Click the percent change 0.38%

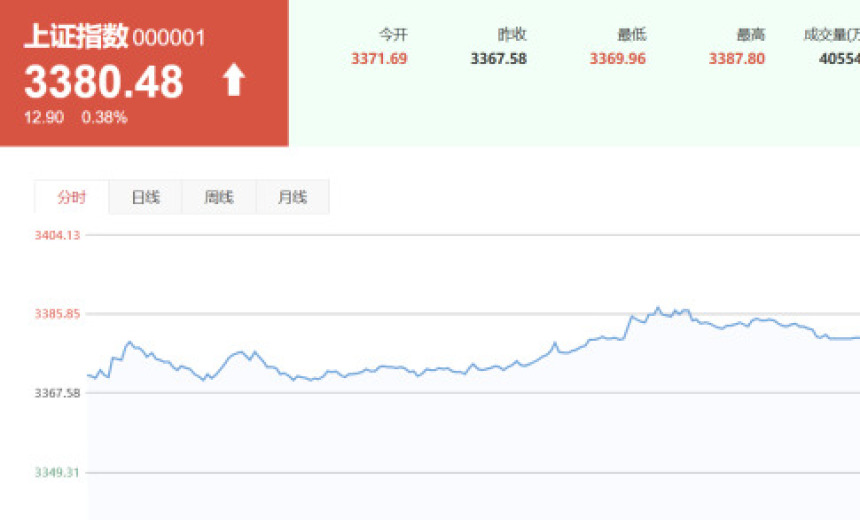[x=104, y=117]
